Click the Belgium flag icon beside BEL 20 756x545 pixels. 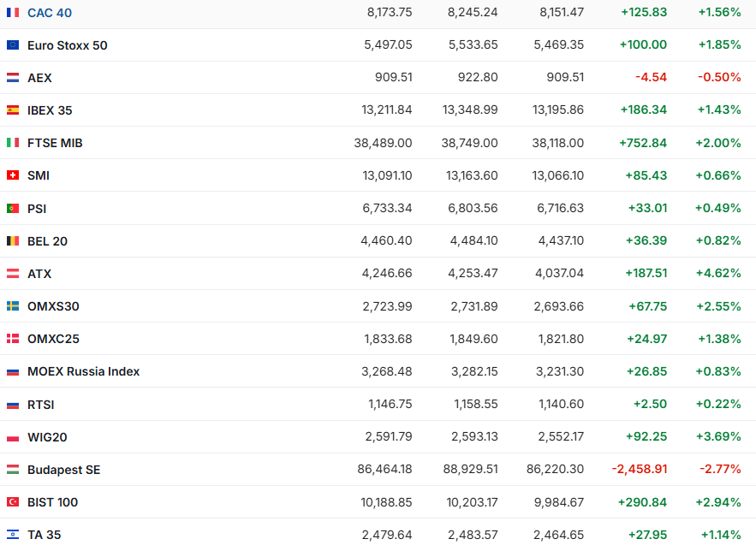tap(13, 241)
